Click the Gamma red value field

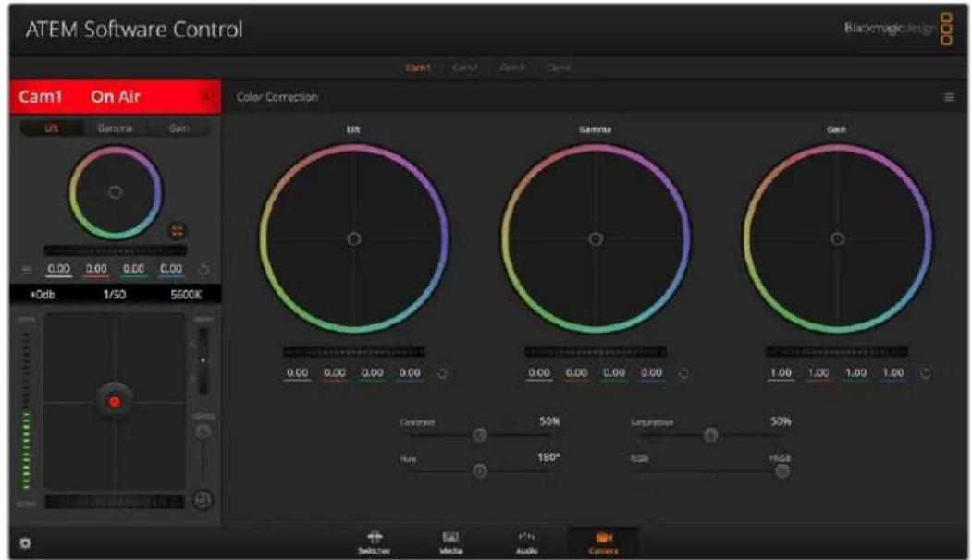click(x=576, y=373)
